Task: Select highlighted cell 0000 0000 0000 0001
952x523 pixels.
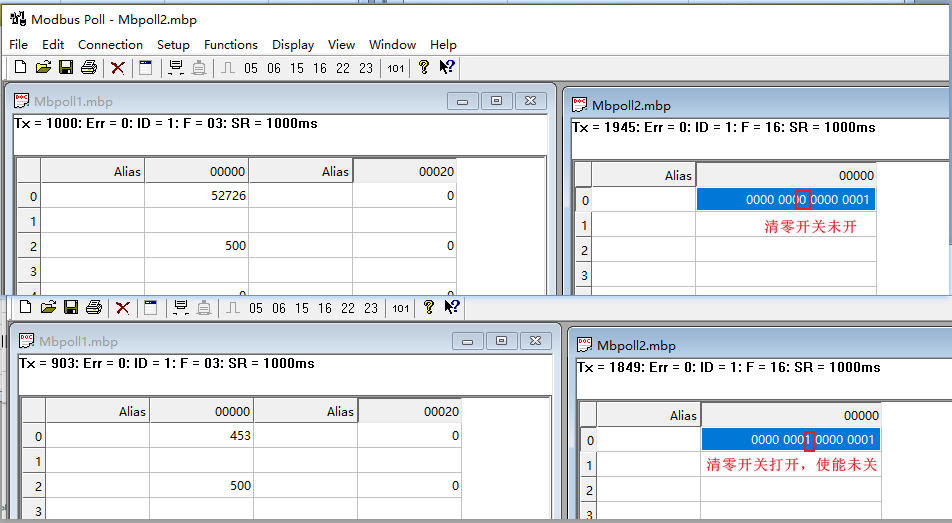Action: pyautogui.click(x=785, y=200)
